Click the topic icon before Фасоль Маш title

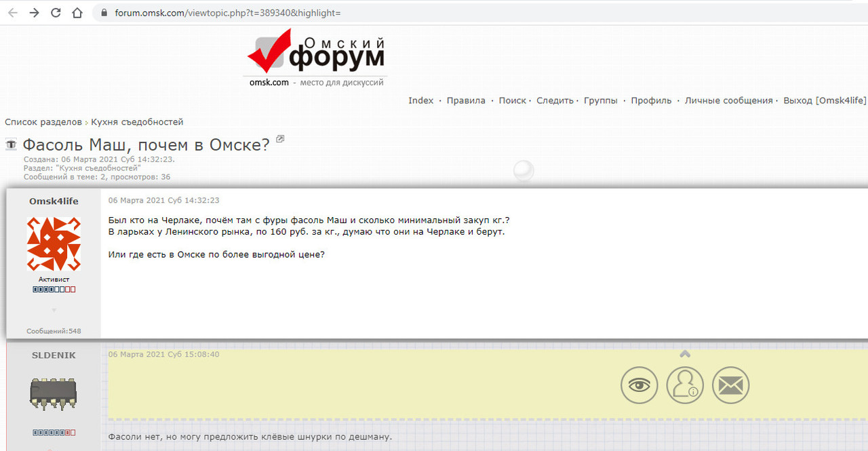coord(12,144)
